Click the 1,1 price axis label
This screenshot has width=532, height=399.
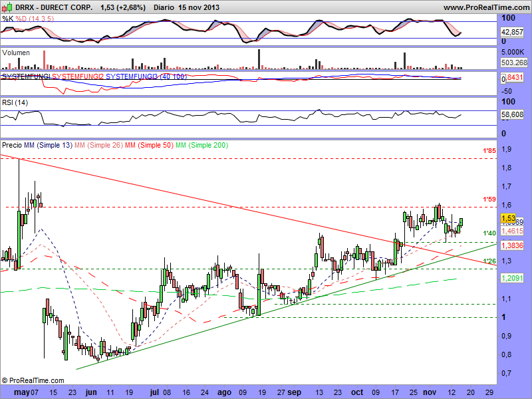point(507,299)
